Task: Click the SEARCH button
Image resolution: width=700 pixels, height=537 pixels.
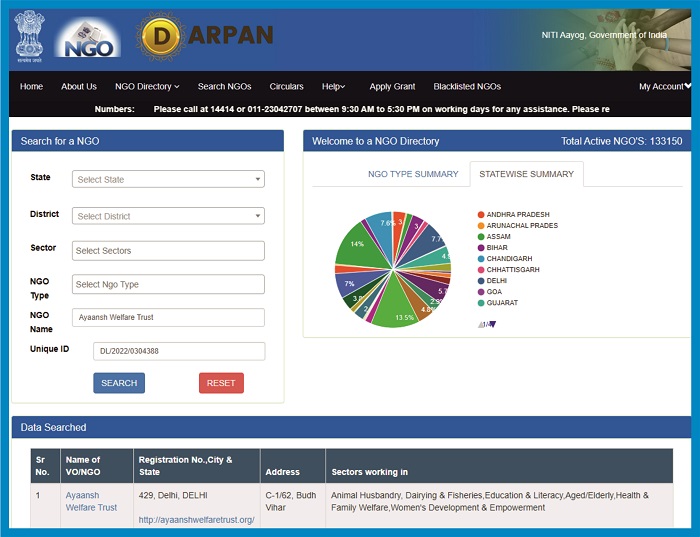Action: 119,383
